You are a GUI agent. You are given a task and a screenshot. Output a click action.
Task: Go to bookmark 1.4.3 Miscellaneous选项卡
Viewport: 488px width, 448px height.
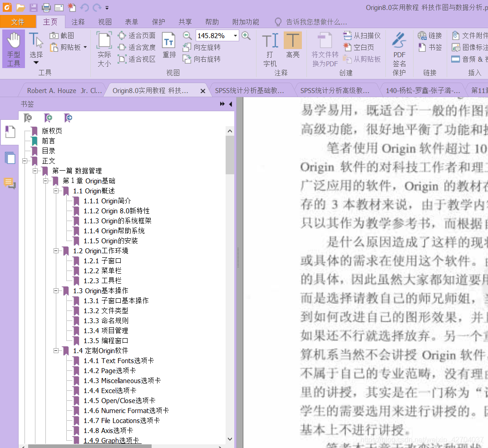click(x=122, y=381)
